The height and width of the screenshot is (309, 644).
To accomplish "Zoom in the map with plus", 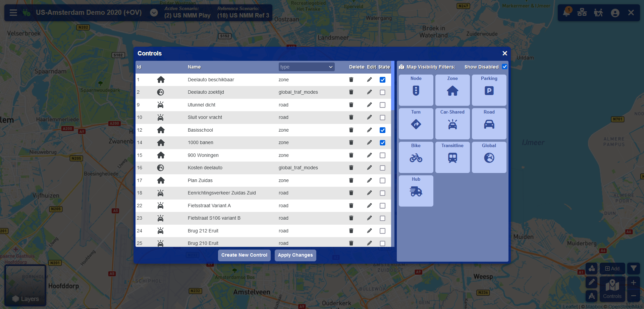I will (634, 283).
